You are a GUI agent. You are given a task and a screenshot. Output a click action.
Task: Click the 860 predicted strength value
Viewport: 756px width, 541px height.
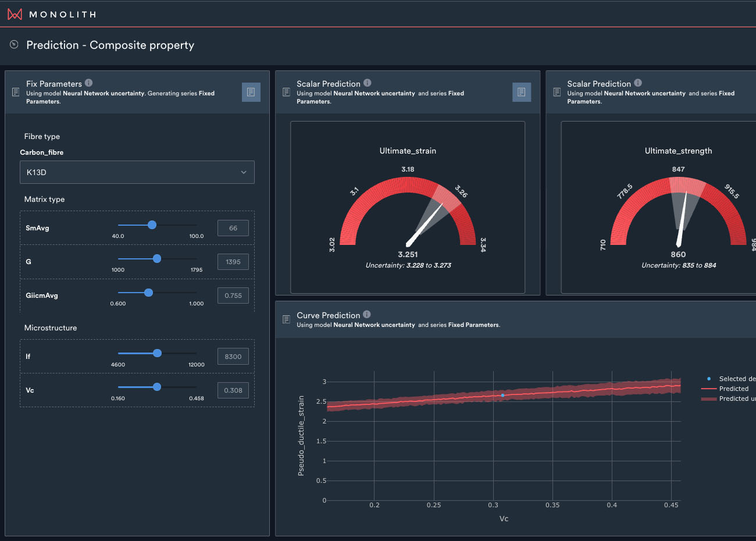point(678,254)
